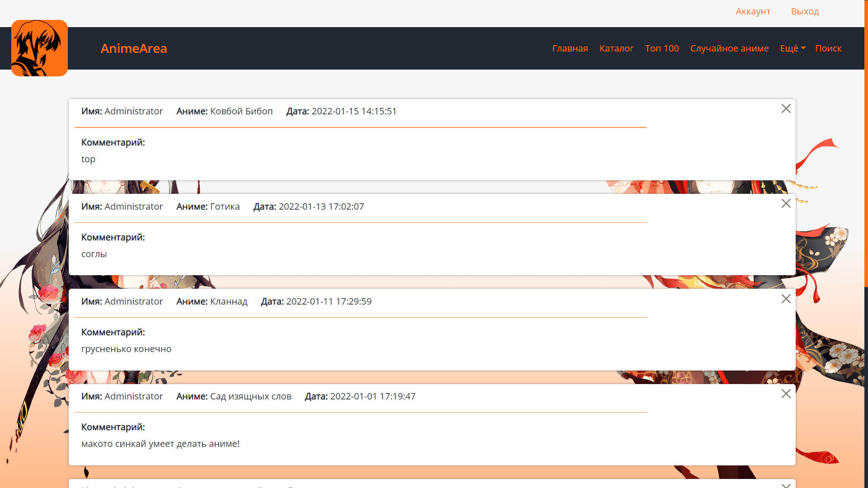Go to Каталог in navigation
The width and height of the screenshot is (868, 488).
click(616, 48)
